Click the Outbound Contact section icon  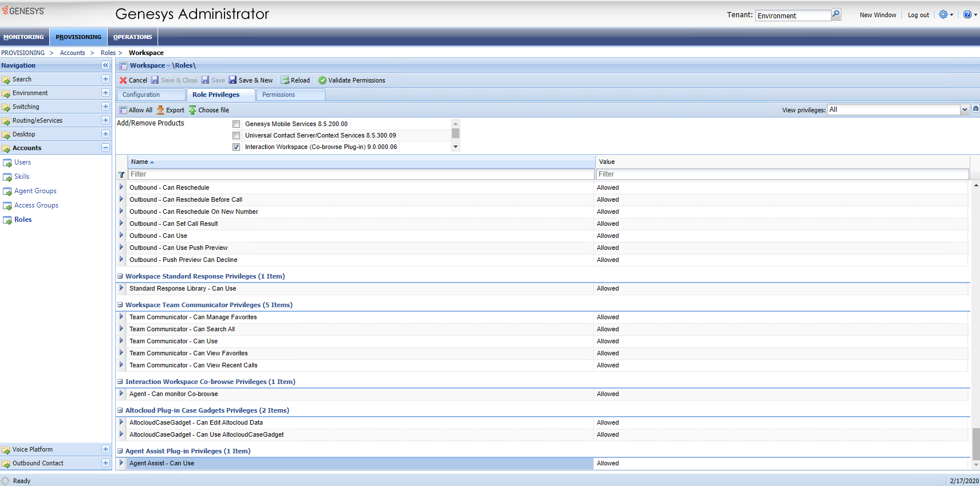(6, 464)
